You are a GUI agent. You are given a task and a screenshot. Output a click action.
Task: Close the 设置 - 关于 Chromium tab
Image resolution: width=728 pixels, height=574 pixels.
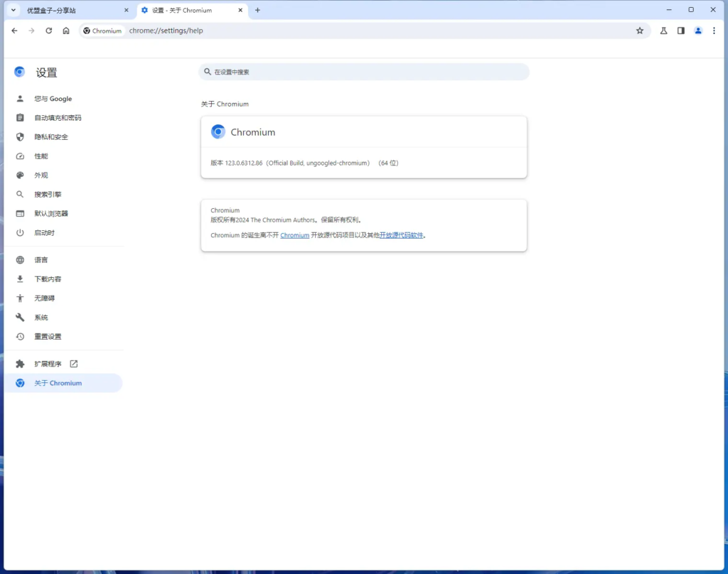point(240,11)
